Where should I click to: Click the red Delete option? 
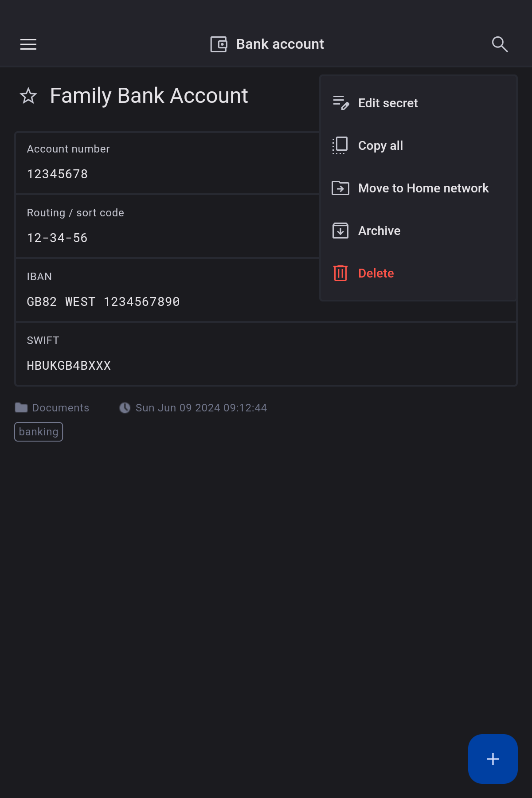pyautogui.click(x=376, y=273)
